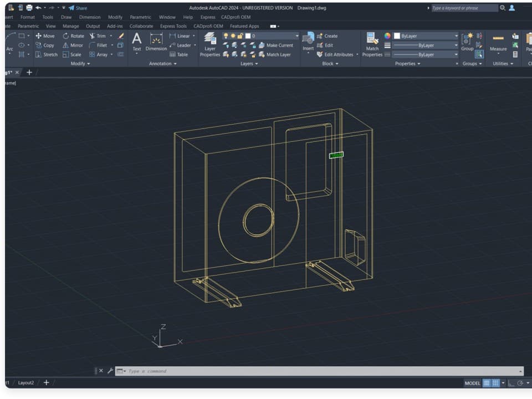Choose the Text annotation tool
The height and width of the screenshot is (399, 532).
point(137,42)
